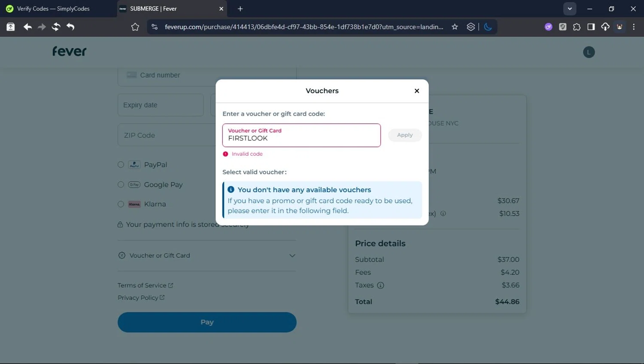The width and height of the screenshot is (644, 364).
Task: Click the Google Pay logo icon
Action: pos(134,184)
